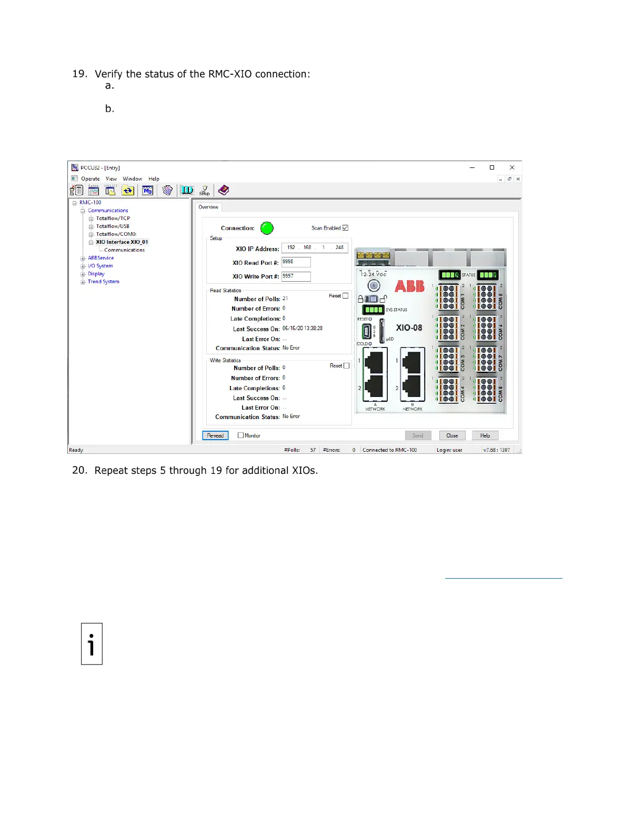The height and width of the screenshot is (834, 644).
Task: Open the Setup toolbar icon
Action: [x=204, y=190]
